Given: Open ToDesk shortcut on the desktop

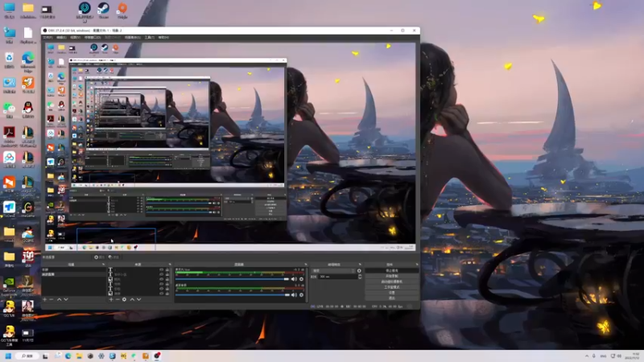Looking at the screenshot, I should 9,210.
